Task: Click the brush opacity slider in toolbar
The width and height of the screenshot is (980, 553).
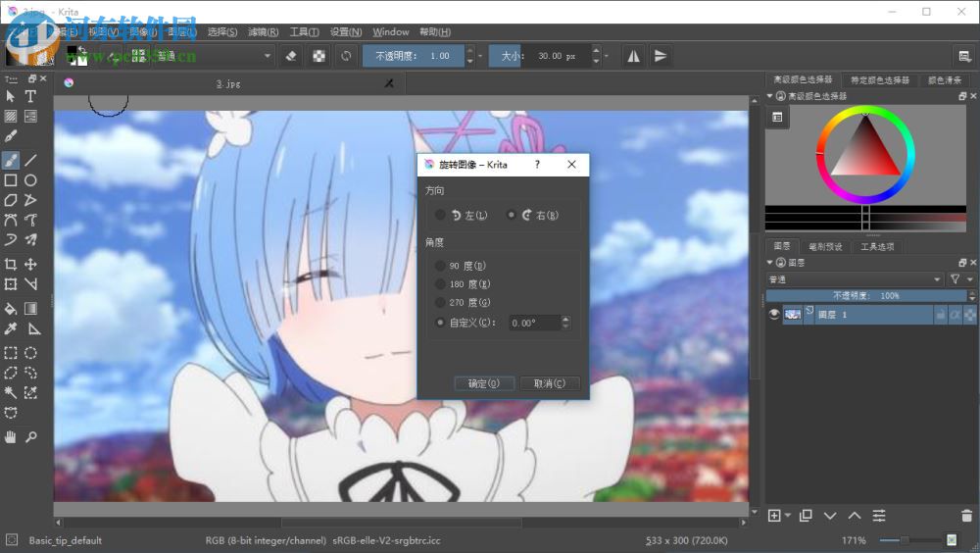Action: point(414,56)
